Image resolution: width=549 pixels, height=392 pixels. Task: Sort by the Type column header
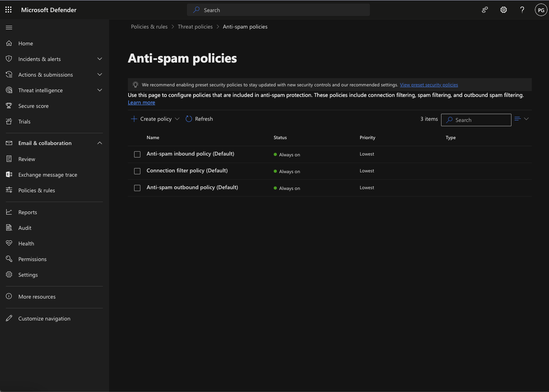click(451, 138)
